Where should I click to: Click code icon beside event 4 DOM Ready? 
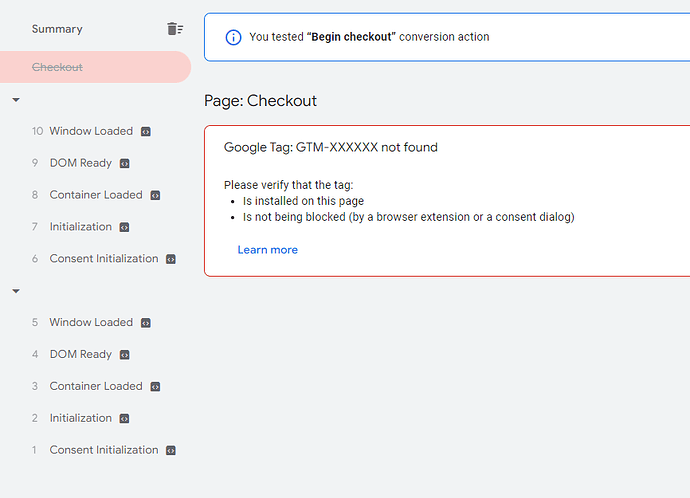[x=125, y=355]
